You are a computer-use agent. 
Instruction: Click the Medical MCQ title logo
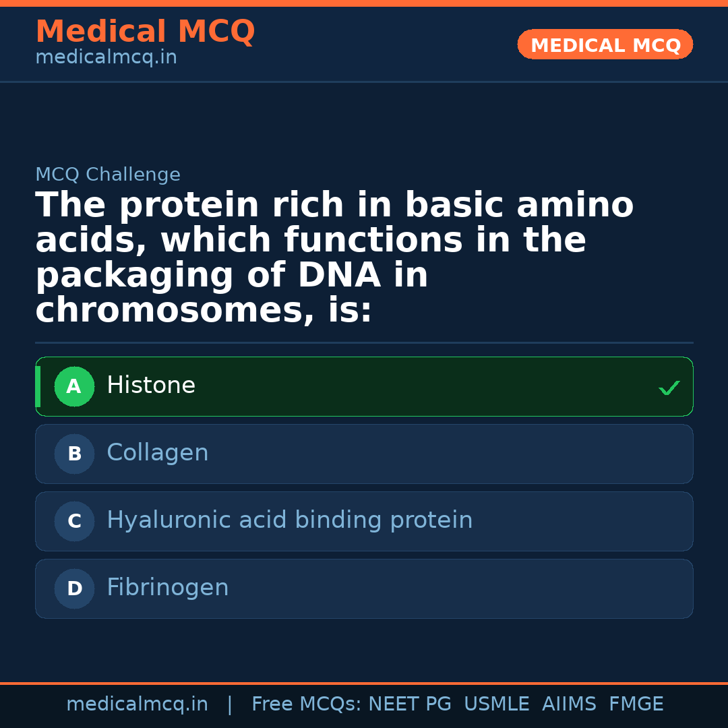pos(145,32)
